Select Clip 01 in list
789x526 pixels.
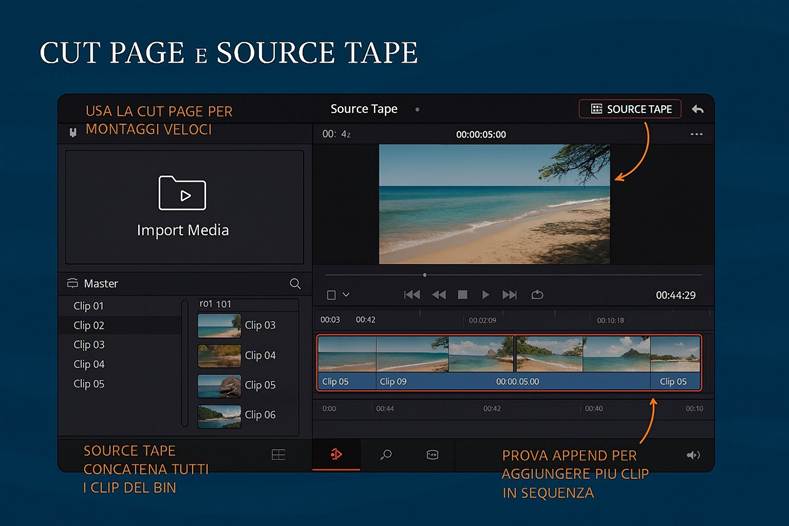pyautogui.click(x=89, y=306)
